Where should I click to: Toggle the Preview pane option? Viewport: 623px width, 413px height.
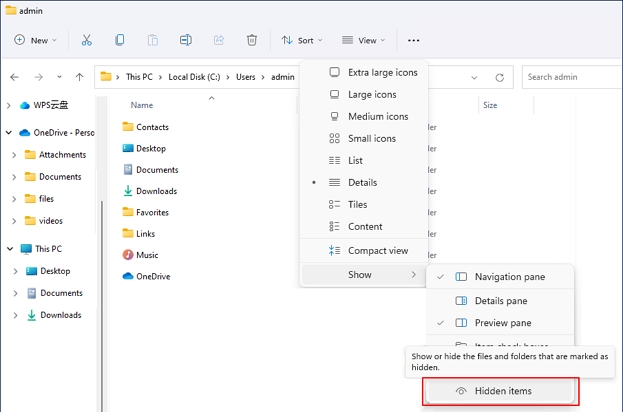(502, 323)
